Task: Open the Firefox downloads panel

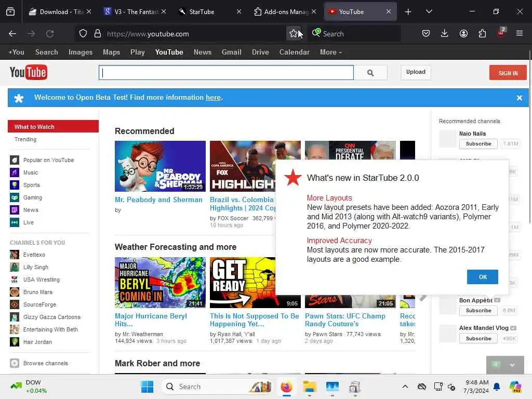Action: point(445,33)
